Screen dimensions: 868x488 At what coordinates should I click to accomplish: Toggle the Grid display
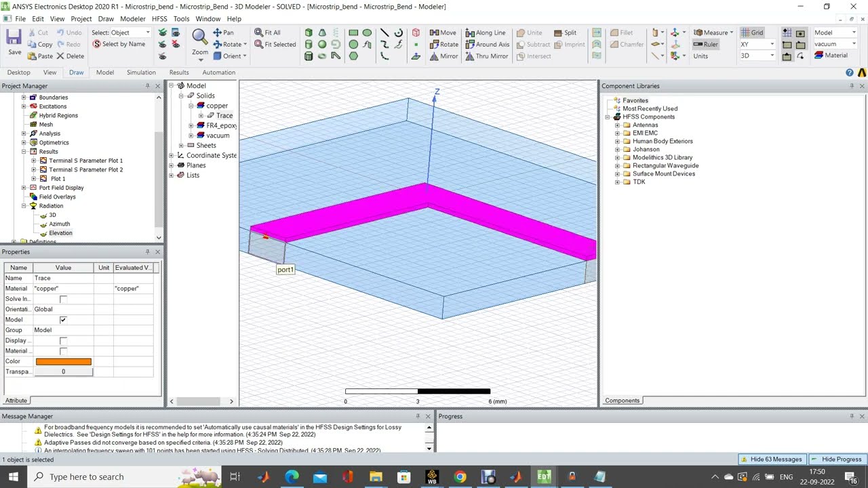pyautogui.click(x=752, y=33)
